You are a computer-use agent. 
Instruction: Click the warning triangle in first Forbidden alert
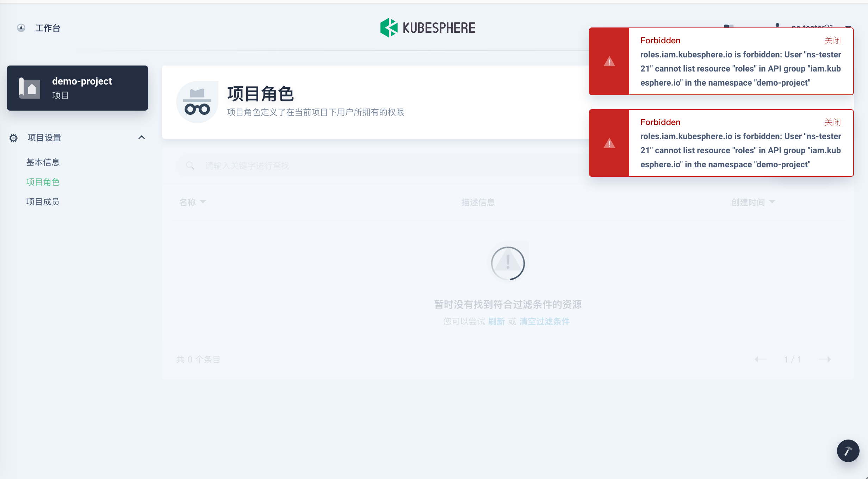[x=609, y=62]
